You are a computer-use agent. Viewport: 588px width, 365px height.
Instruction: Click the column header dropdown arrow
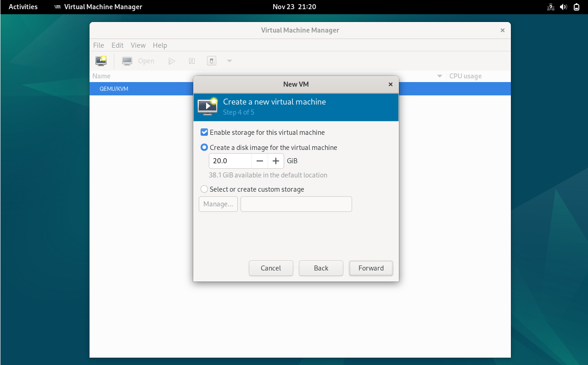(x=440, y=76)
